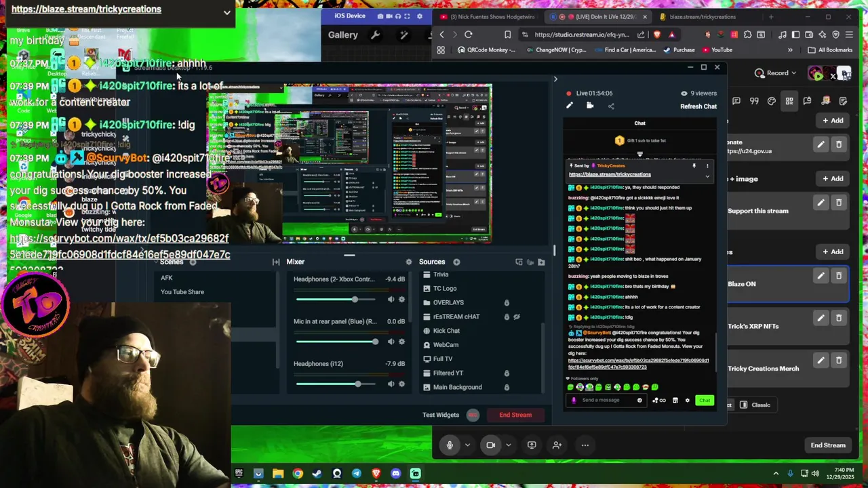868x488 pixels.
Task: Delete the Tricky Creations Merch caption
Action: (x=839, y=360)
